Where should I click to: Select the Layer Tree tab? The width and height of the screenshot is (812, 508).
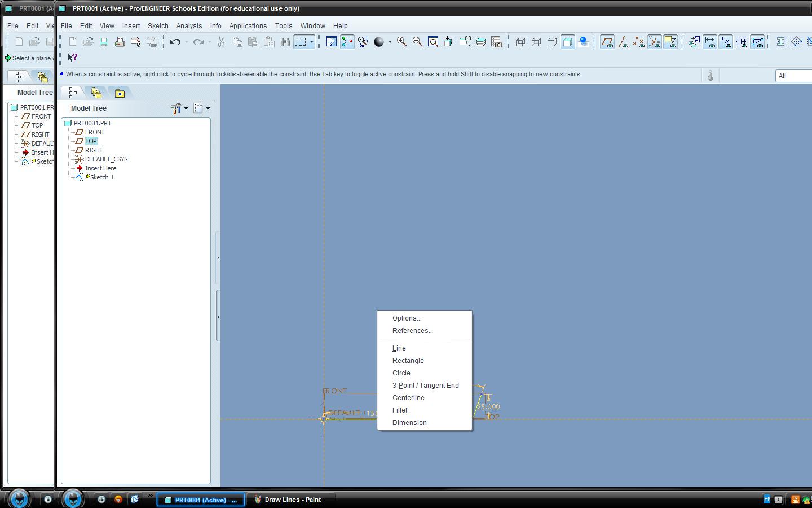coord(96,93)
